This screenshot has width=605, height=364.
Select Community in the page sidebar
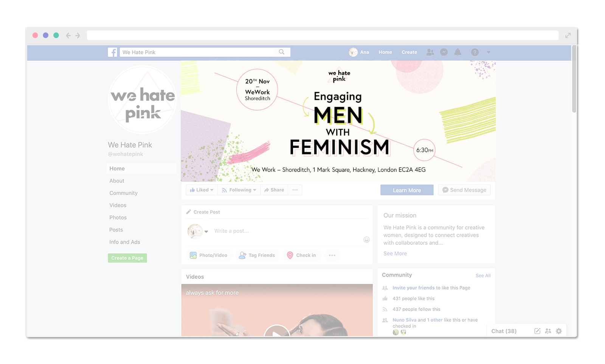(x=123, y=193)
